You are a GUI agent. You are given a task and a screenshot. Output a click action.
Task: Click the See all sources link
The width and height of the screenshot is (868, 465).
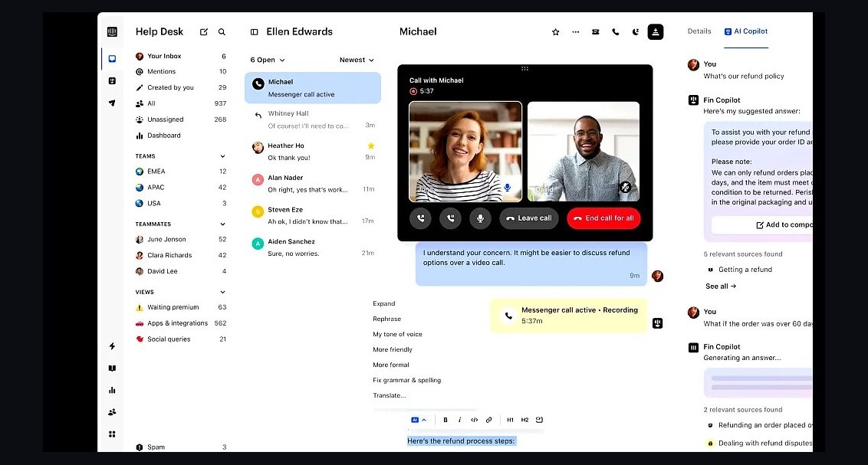[721, 287]
